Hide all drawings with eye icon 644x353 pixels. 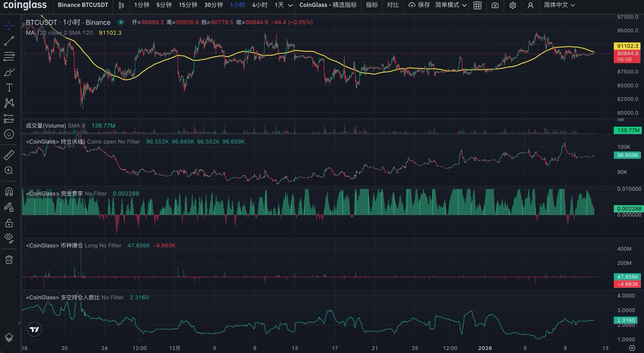(x=9, y=237)
